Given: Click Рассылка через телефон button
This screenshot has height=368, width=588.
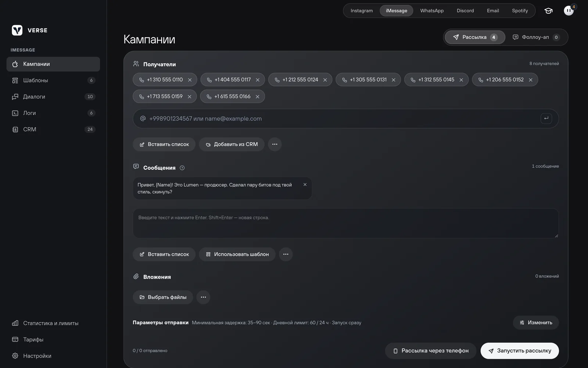Looking at the screenshot, I should tap(431, 351).
